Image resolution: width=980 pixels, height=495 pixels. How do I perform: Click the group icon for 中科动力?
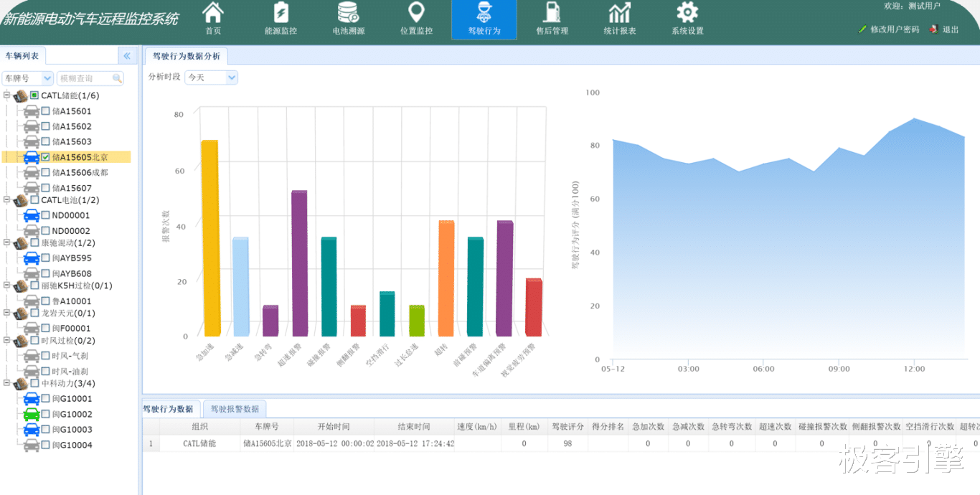click(21, 384)
